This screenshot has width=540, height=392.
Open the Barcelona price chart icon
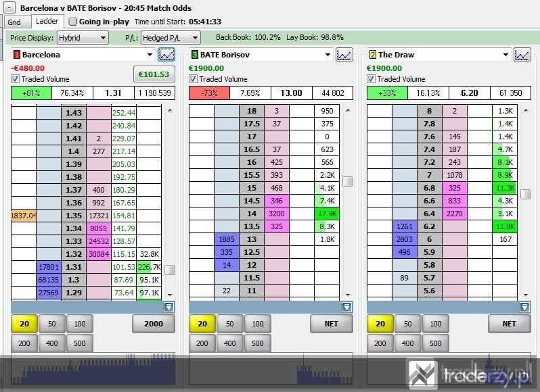(166, 55)
